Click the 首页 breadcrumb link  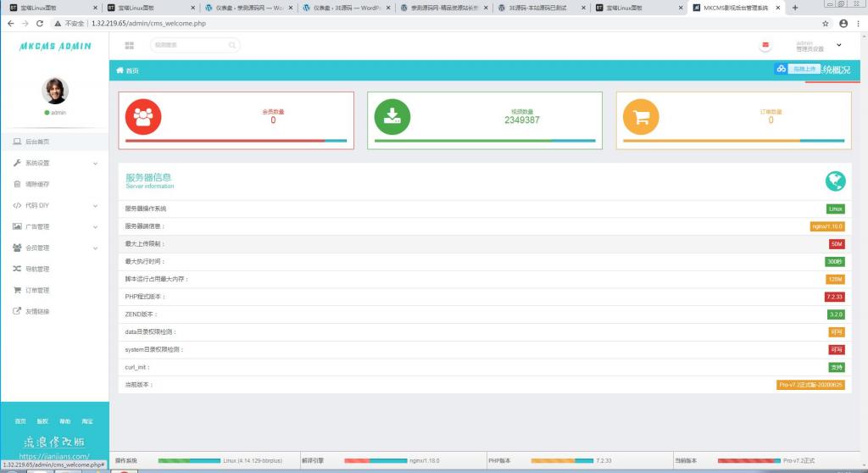[x=132, y=70]
